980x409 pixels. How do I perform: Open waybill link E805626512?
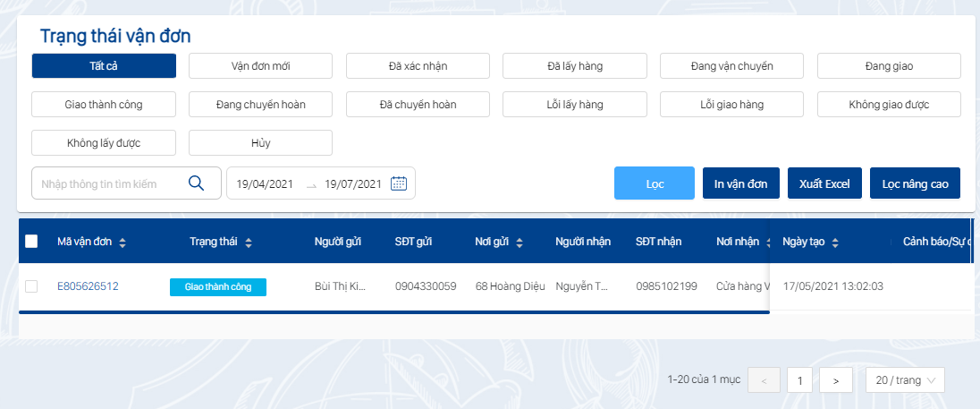(88, 286)
